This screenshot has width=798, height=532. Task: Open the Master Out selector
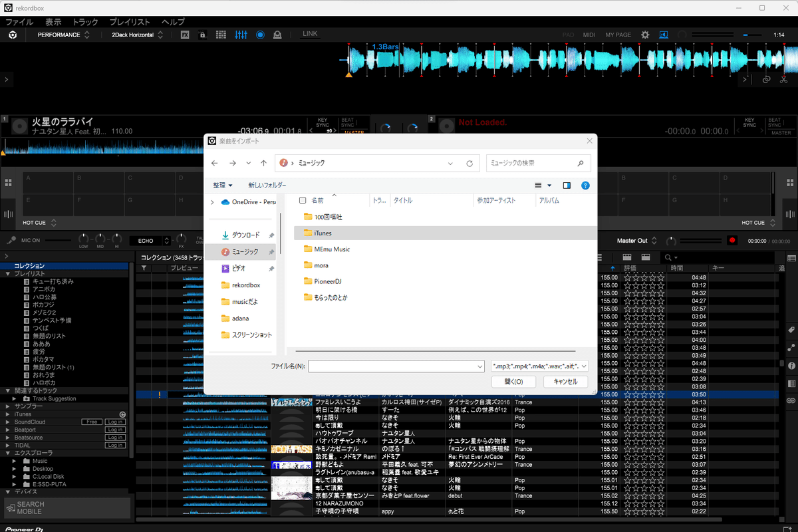coord(637,241)
